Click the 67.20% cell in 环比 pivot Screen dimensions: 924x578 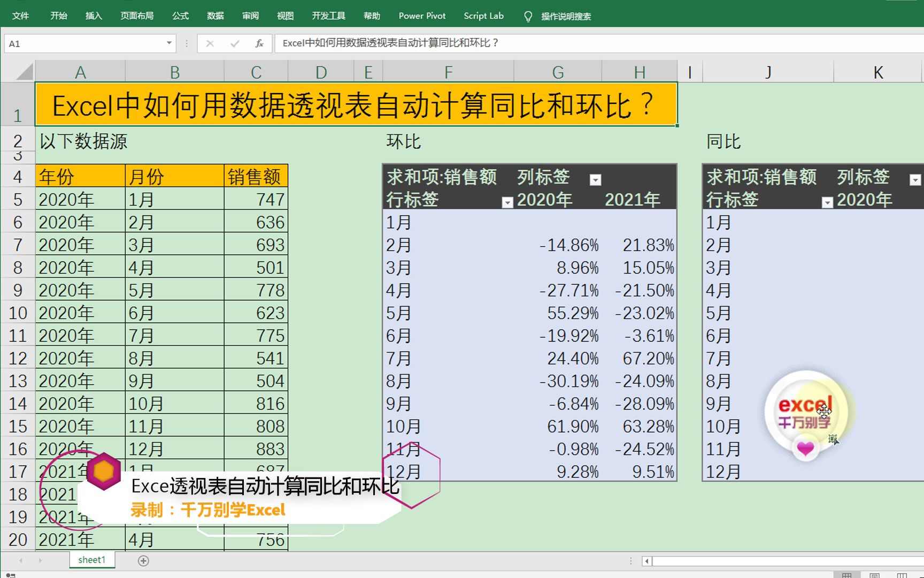pyautogui.click(x=640, y=358)
